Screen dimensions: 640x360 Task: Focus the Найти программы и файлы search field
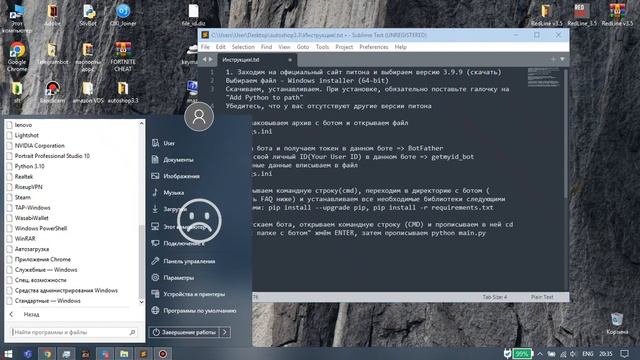74,332
